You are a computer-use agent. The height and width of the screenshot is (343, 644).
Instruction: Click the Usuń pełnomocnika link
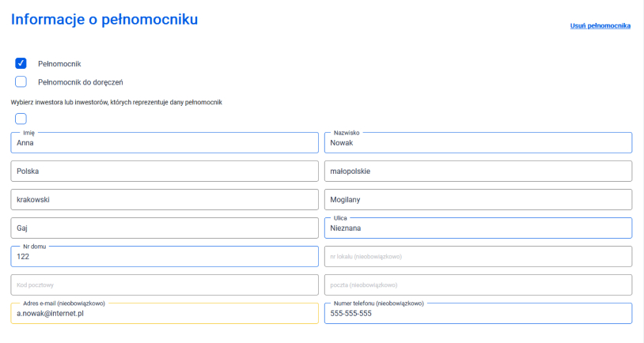coord(600,26)
